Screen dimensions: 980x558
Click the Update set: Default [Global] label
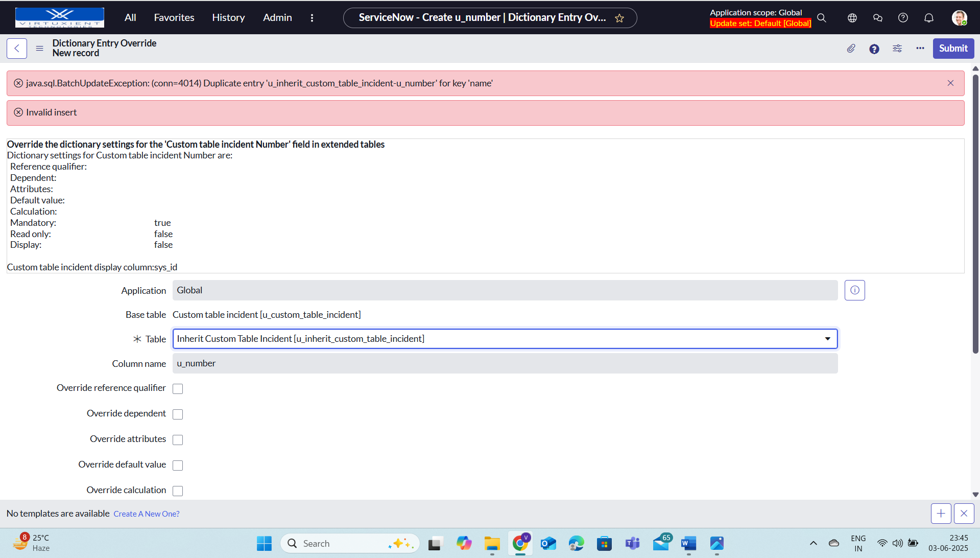760,24
